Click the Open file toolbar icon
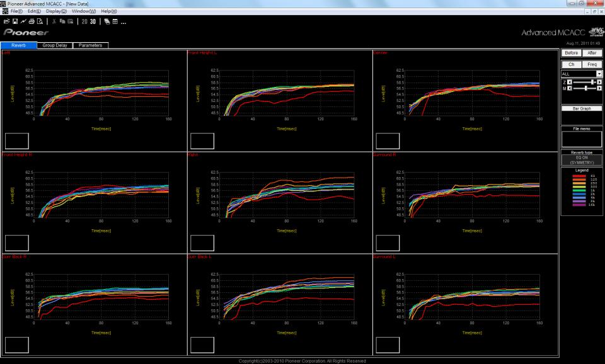The image size is (605, 364). tap(6, 21)
